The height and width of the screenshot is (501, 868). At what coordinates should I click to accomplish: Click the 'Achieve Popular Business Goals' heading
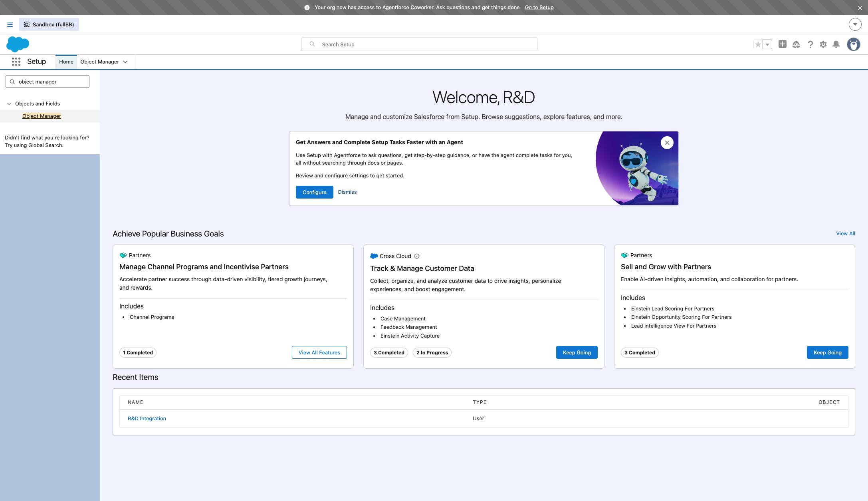coord(168,234)
